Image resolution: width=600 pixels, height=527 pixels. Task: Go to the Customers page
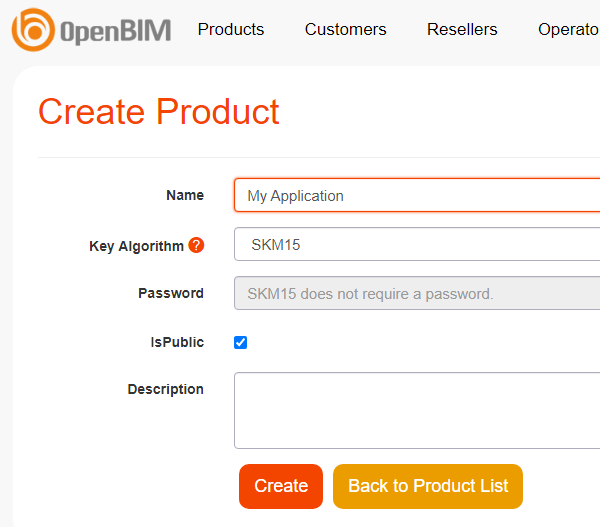coord(345,30)
